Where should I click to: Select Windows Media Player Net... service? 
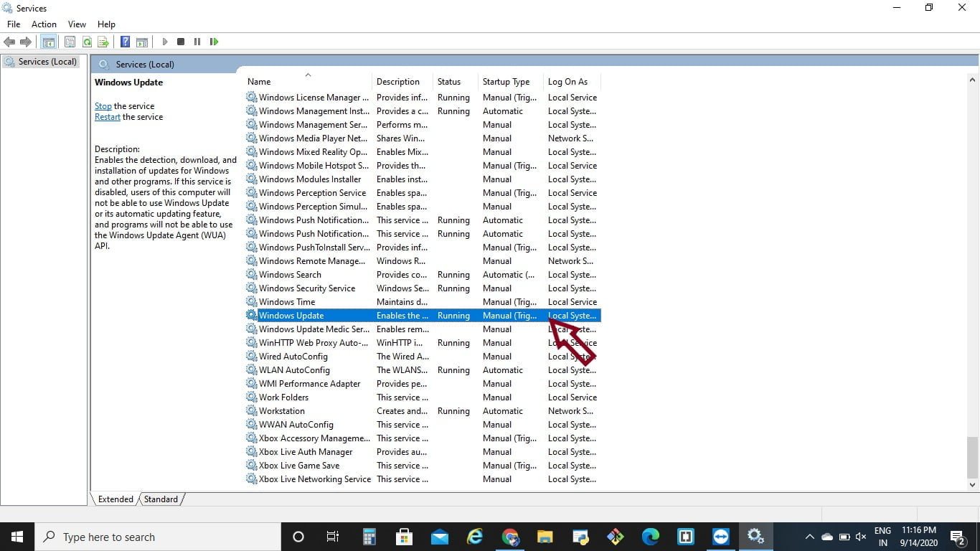pyautogui.click(x=423, y=138)
